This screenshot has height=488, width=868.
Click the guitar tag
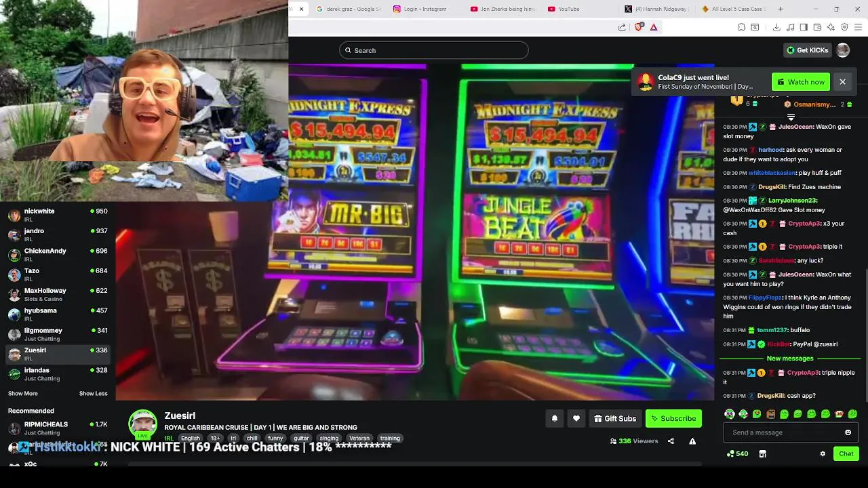pos(301,439)
